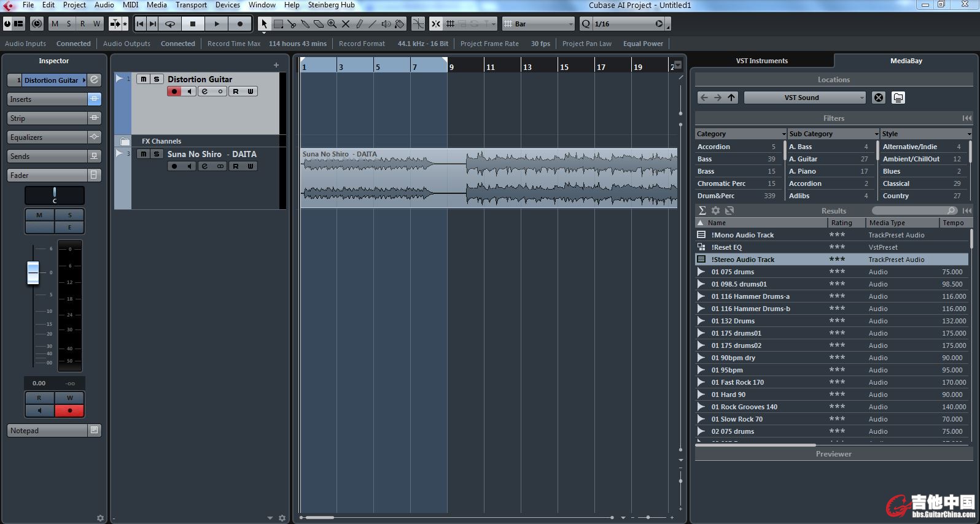
Task: Select the Blues style filter
Action: pyautogui.click(x=892, y=171)
